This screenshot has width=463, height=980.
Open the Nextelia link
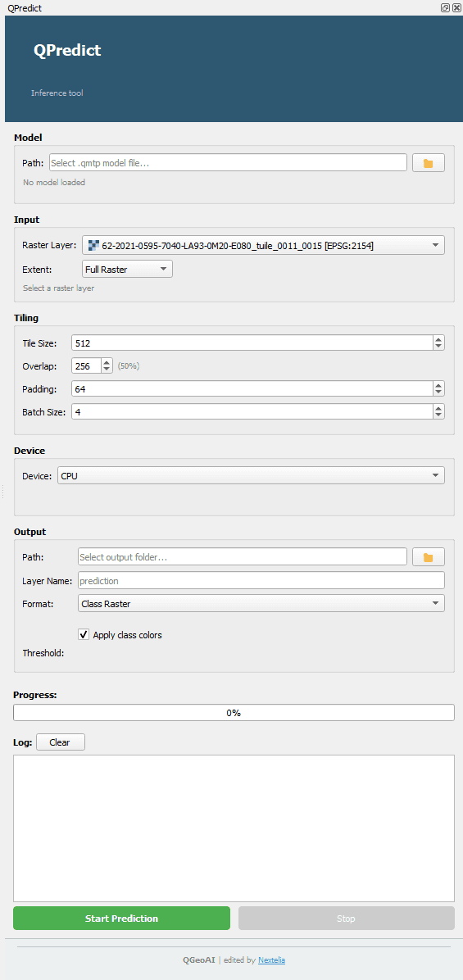point(272,960)
